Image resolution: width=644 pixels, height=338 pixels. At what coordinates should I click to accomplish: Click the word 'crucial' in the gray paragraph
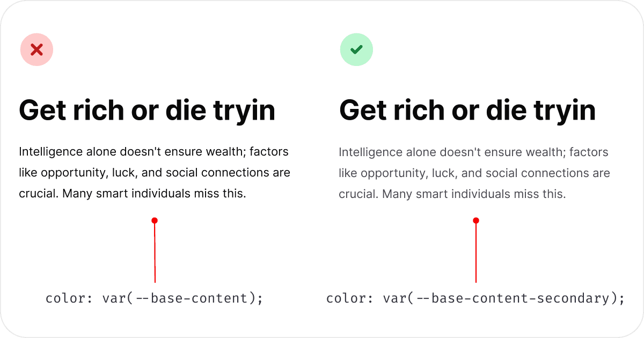[358, 194]
